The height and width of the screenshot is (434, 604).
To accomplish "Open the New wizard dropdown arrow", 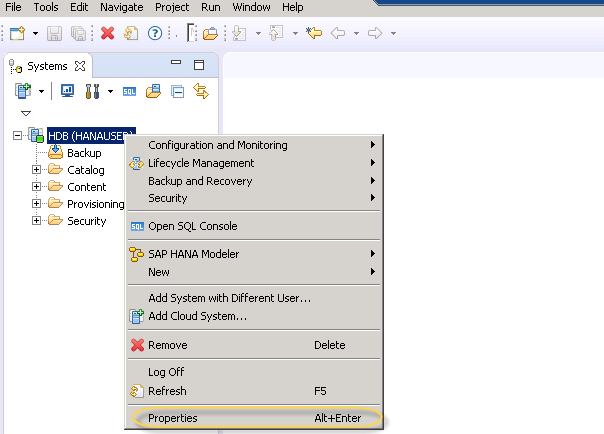I will pos(35,34).
